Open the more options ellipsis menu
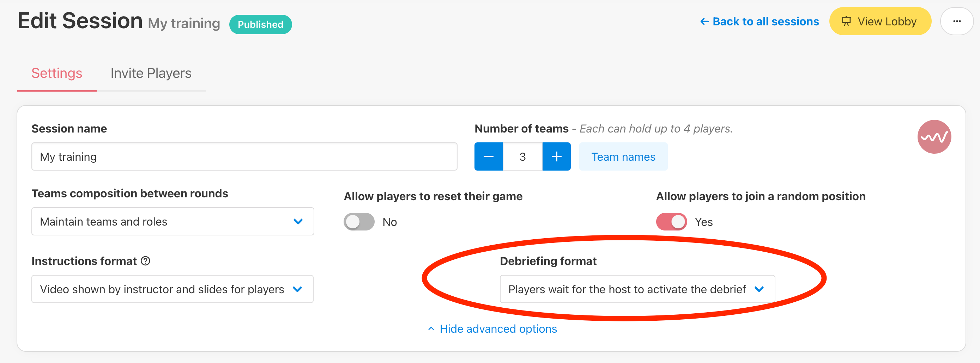This screenshot has height=363, width=980. (x=956, y=21)
